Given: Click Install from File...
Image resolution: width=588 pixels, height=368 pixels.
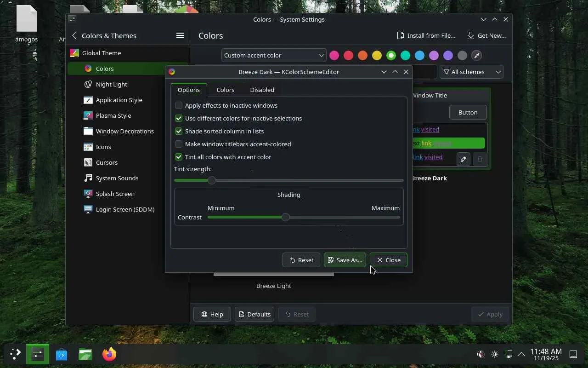Looking at the screenshot, I should pos(426,35).
